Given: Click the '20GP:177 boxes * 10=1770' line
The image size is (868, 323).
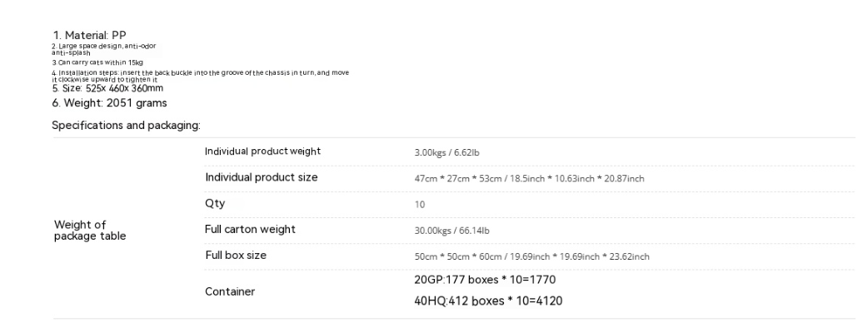Looking at the screenshot, I should click(485, 280).
